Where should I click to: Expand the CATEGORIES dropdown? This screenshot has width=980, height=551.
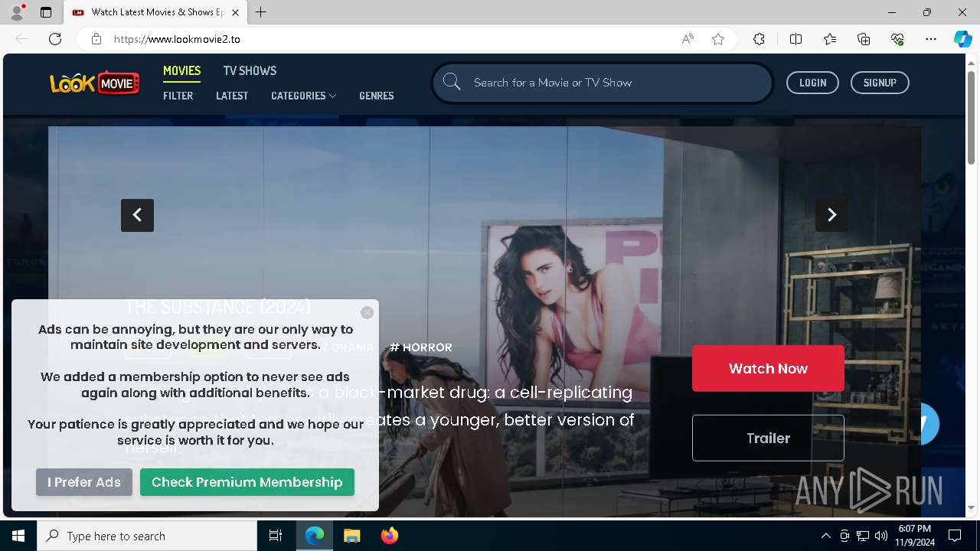tap(303, 96)
